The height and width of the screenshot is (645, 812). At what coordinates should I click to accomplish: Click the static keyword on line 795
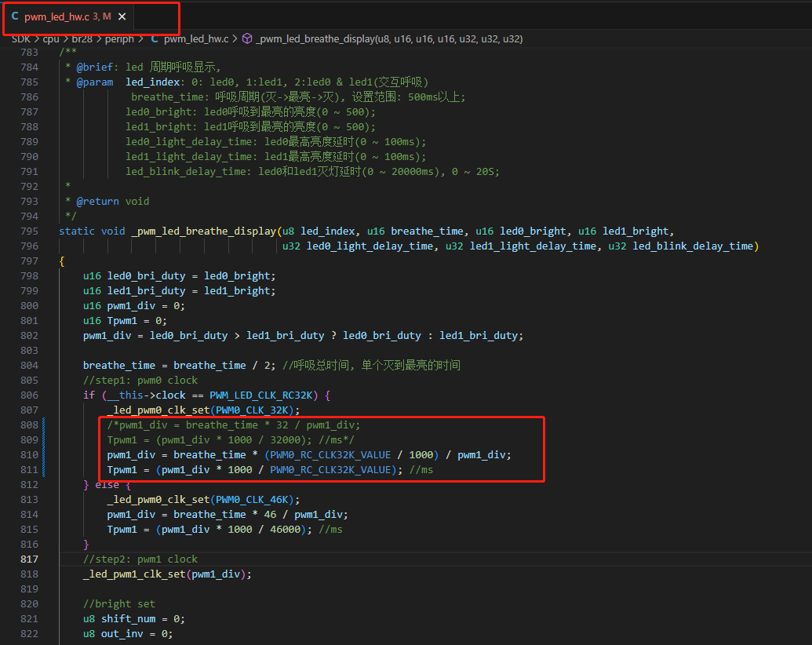coord(77,231)
